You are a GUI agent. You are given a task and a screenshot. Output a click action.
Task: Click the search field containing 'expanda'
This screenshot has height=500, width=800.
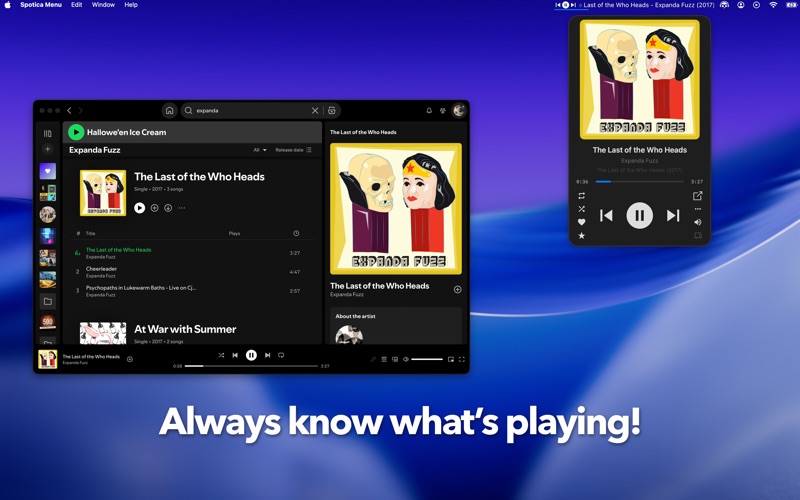tap(250, 110)
